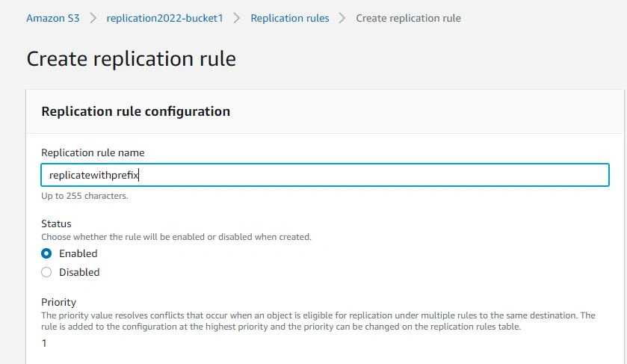Open the Replication rules breadcrumb link
Image resolution: width=627 pixels, height=364 pixels.
tap(290, 18)
